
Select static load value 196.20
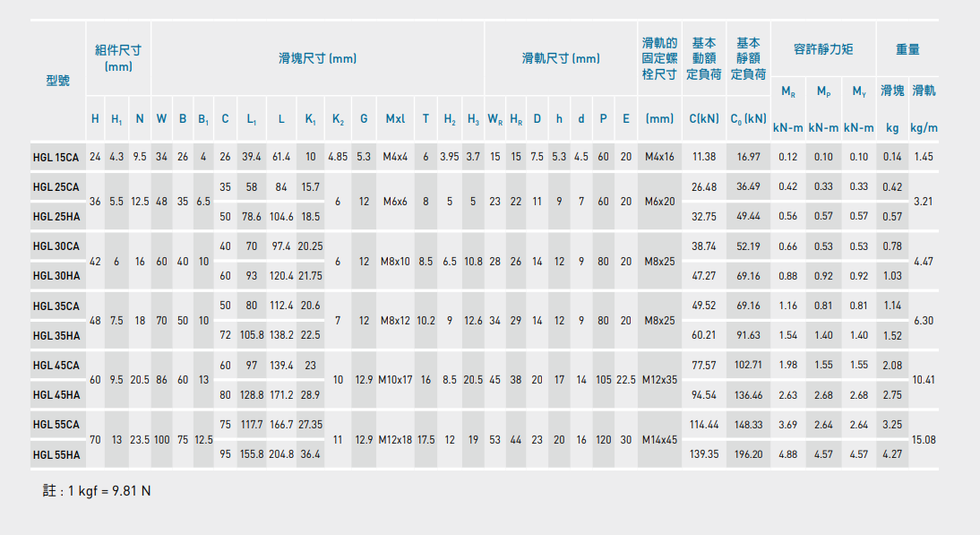748,454
